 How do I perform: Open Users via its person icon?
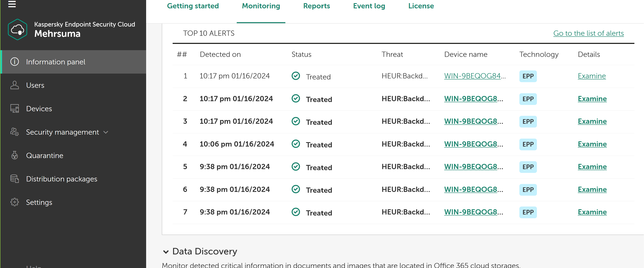pos(14,85)
